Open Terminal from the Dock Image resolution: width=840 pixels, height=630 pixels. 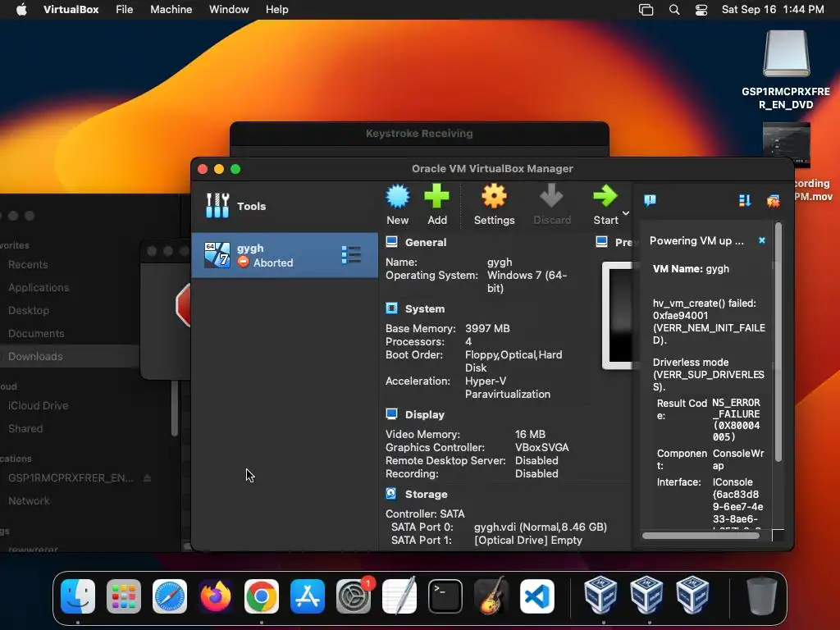point(445,596)
